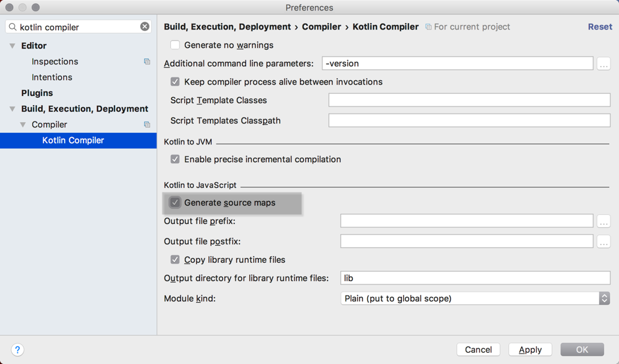Click the Reset link
The height and width of the screenshot is (364, 619).
[x=600, y=27]
